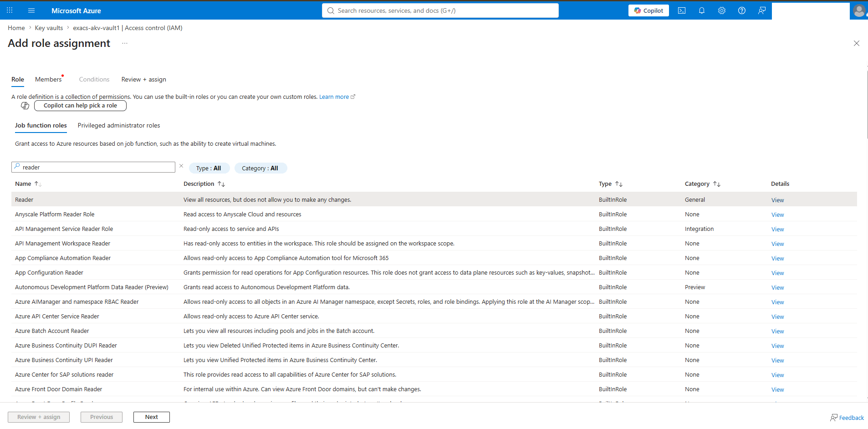Image resolution: width=868 pixels, height=429 pixels.
Task: Click Copilot can help pick a role
Action: (x=80, y=106)
